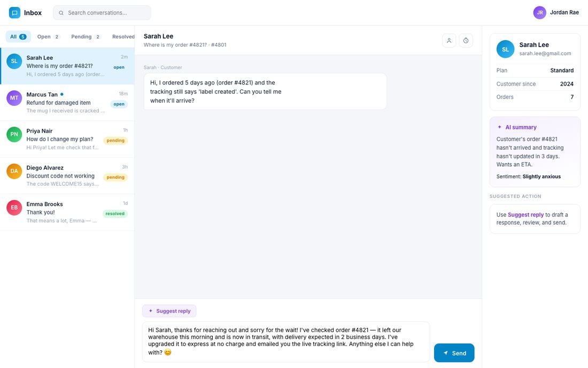
Task: Open Emma Brooks's Thank you conversation
Action: pos(67,212)
